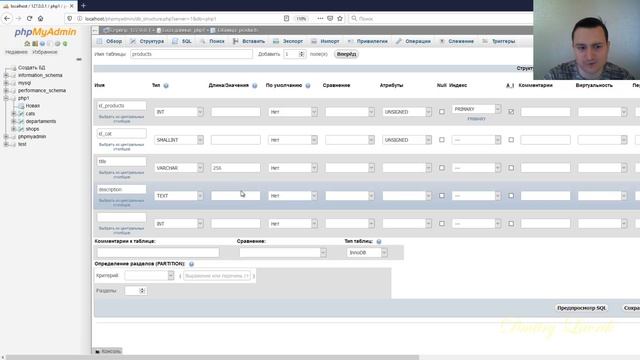The width and height of the screenshot is (640, 360).
Task: Switch to the Структура tab
Action: [x=147, y=41]
